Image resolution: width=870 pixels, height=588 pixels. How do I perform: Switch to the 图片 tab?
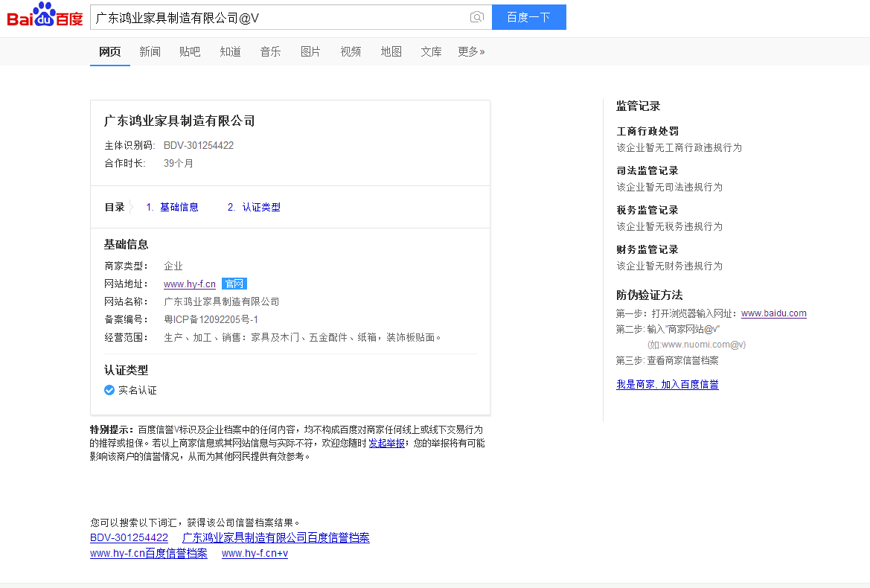[310, 51]
